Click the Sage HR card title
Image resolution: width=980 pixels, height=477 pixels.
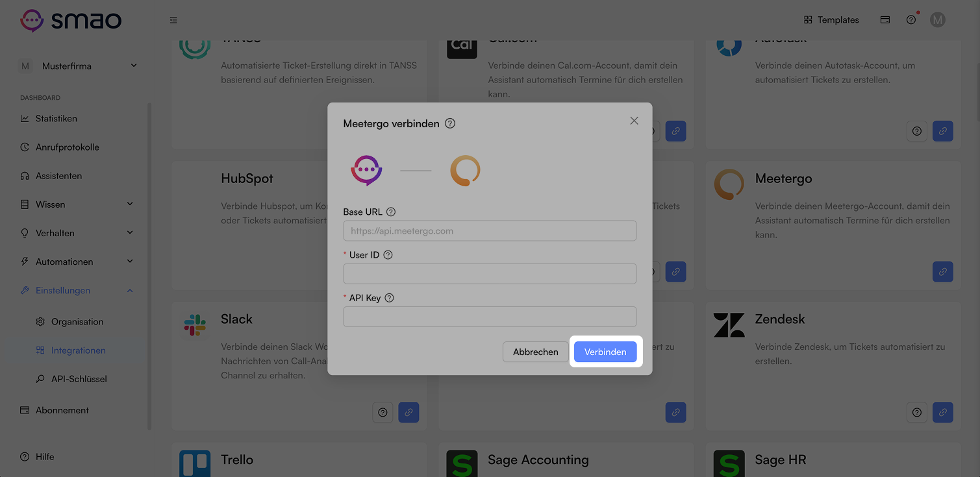(781, 460)
